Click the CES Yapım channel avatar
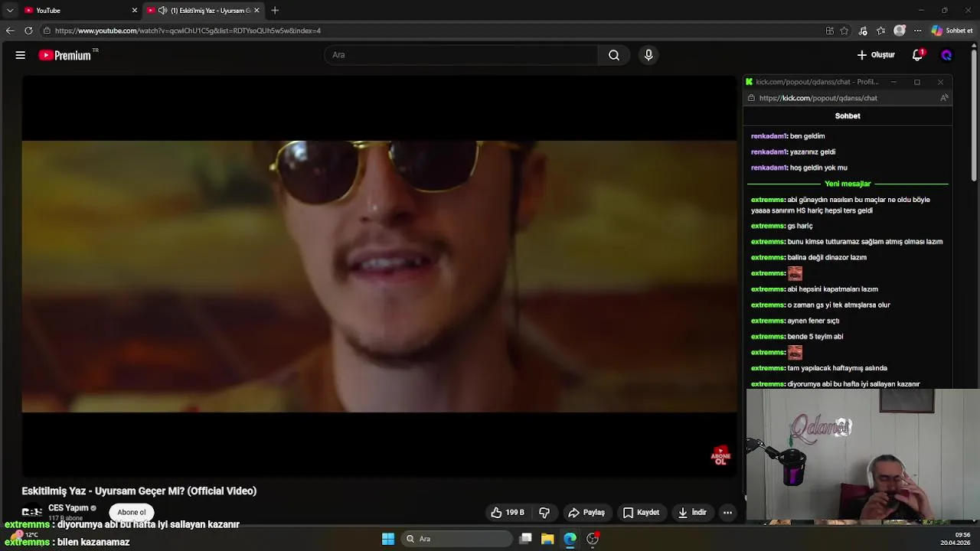 pos(31,512)
